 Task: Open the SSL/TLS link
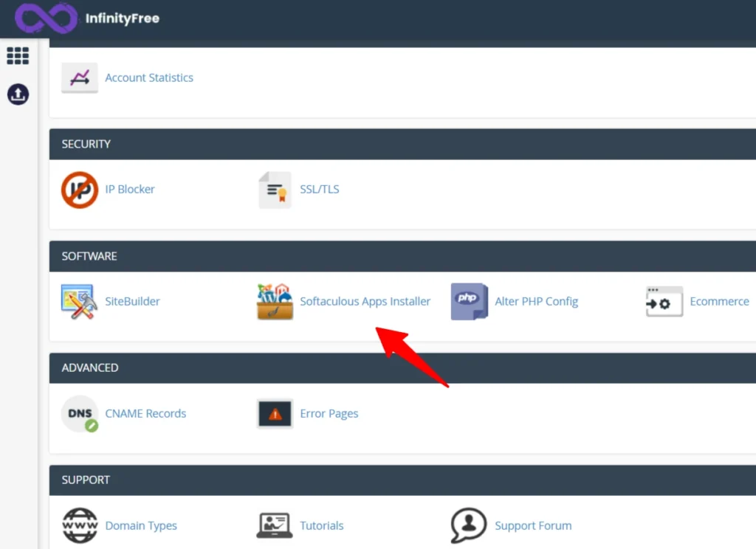(319, 189)
